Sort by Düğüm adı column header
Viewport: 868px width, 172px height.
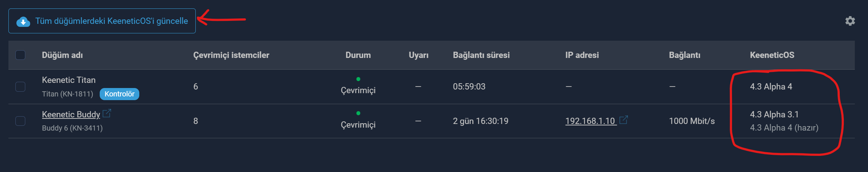click(x=62, y=55)
